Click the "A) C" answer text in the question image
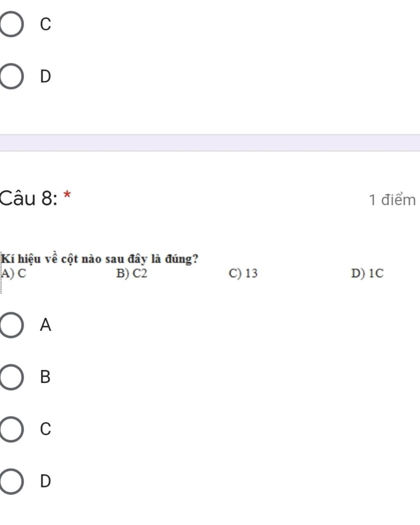This screenshot has height=525, width=420. [x=14, y=273]
